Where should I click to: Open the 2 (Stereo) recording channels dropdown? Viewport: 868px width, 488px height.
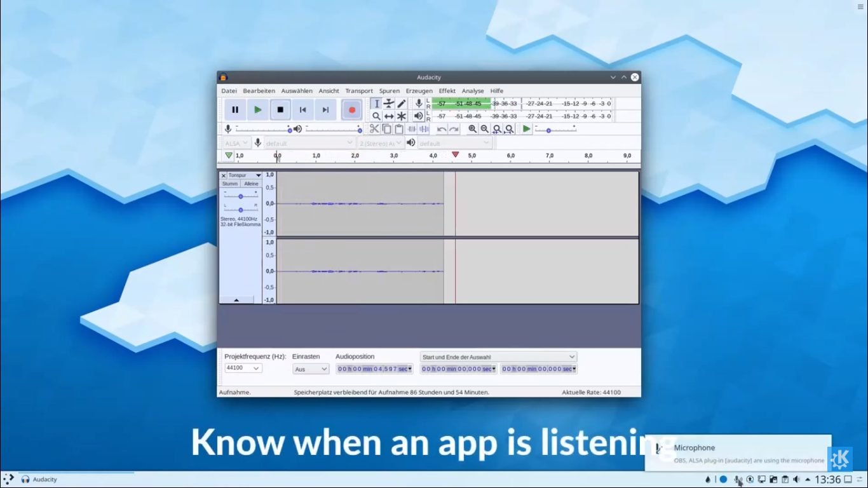click(380, 143)
